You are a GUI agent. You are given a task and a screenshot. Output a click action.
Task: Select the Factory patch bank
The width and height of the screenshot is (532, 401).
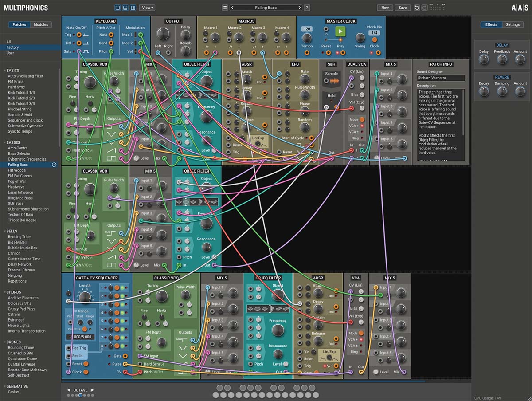point(31,47)
